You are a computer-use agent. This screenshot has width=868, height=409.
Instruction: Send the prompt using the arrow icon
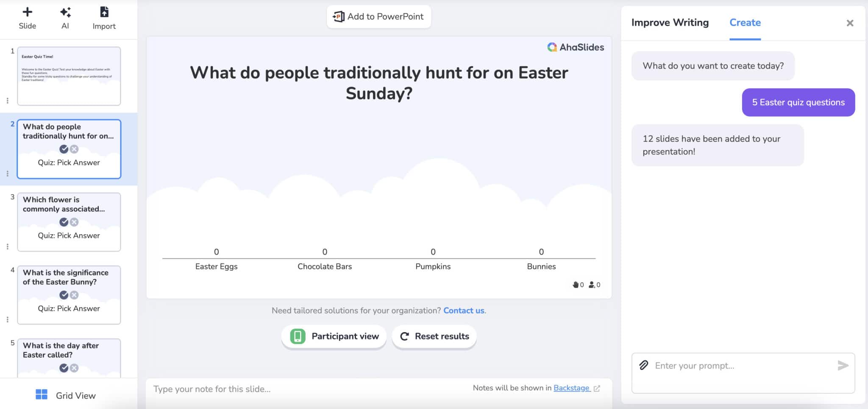coord(844,365)
